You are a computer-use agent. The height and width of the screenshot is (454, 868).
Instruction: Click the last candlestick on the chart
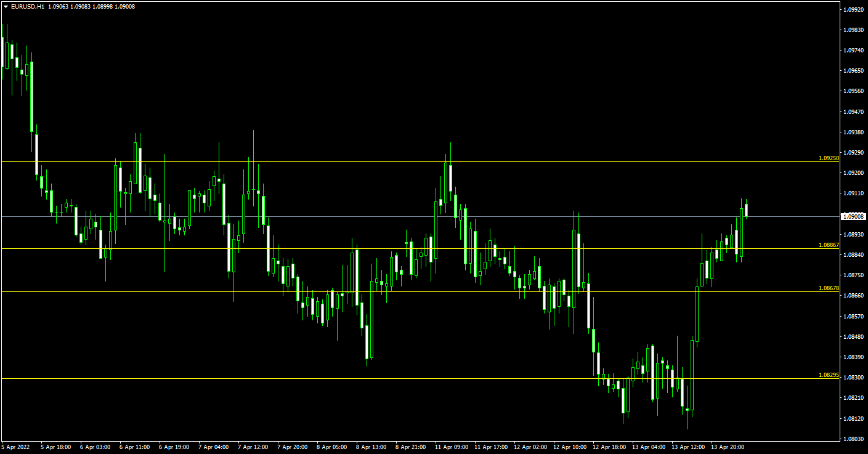pos(746,210)
